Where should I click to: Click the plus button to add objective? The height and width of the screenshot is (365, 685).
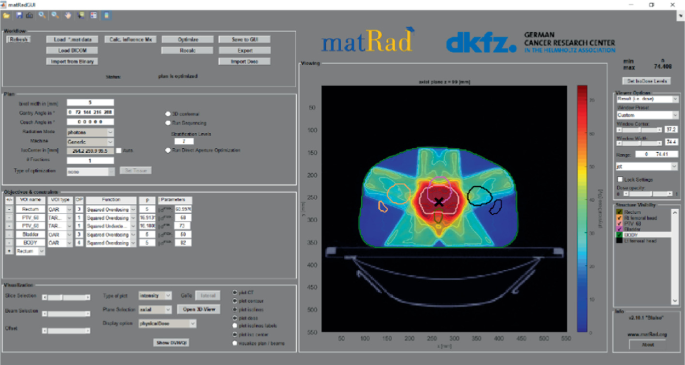point(9,251)
